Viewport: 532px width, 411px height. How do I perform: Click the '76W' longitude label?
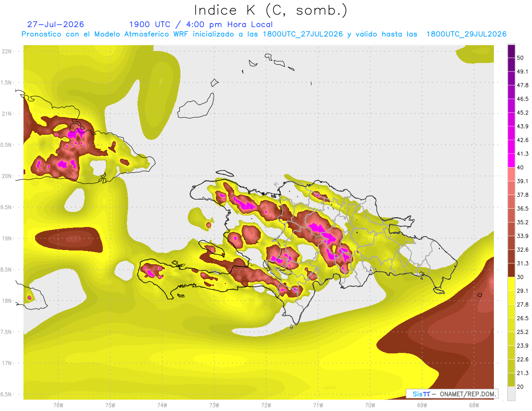pyautogui.click(x=58, y=405)
